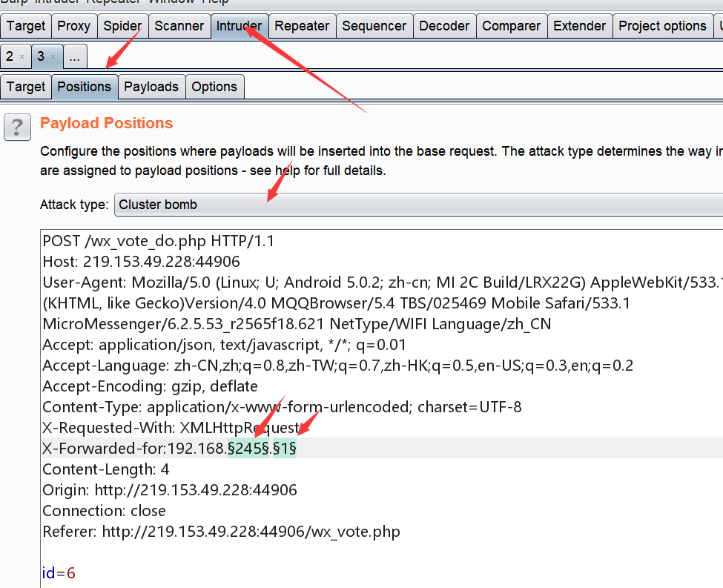Switch to the Comparer tab

pyautogui.click(x=512, y=26)
